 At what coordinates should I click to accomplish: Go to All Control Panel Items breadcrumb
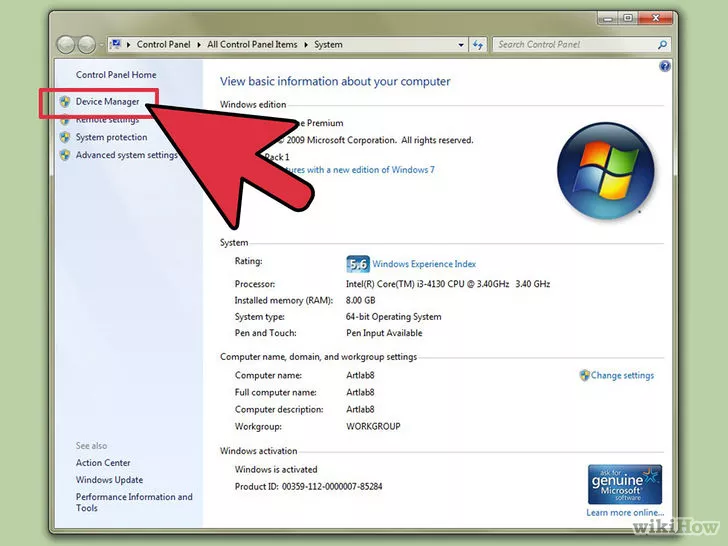(x=253, y=45)
